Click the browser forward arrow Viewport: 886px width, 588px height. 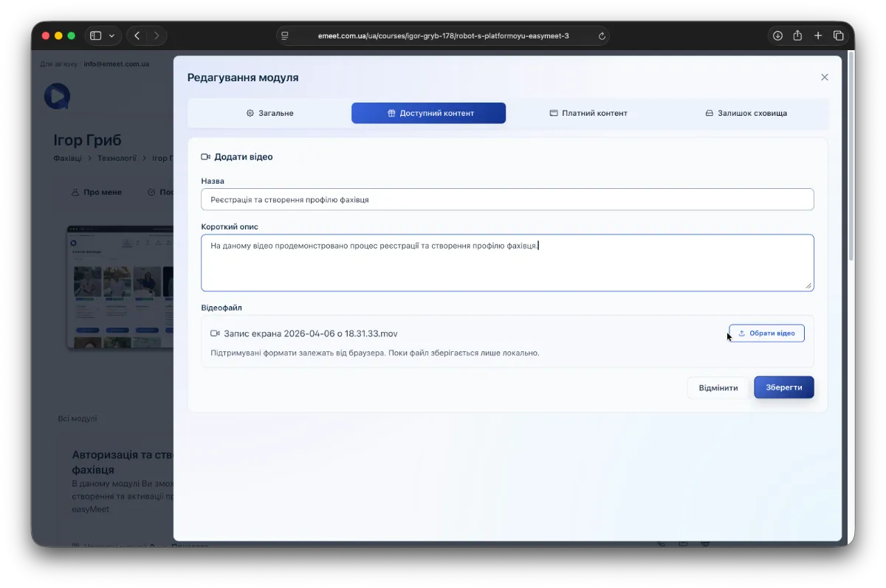(156, 35)
